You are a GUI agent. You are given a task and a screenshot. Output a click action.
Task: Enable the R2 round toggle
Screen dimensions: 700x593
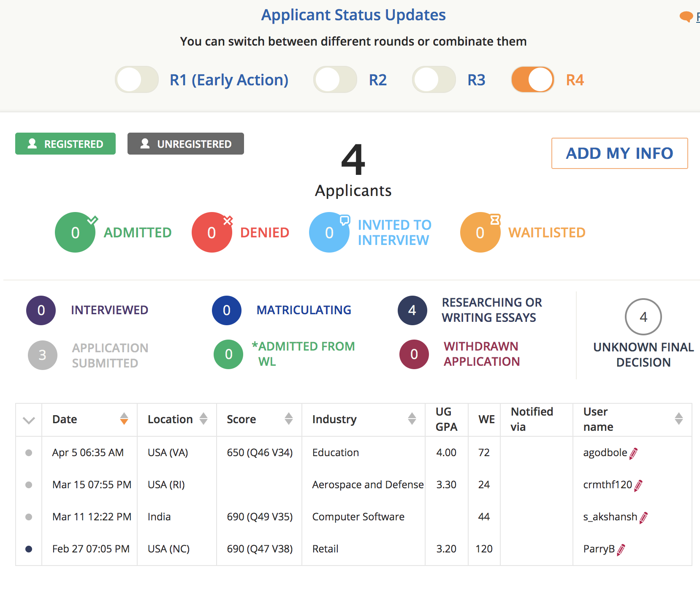335,79
